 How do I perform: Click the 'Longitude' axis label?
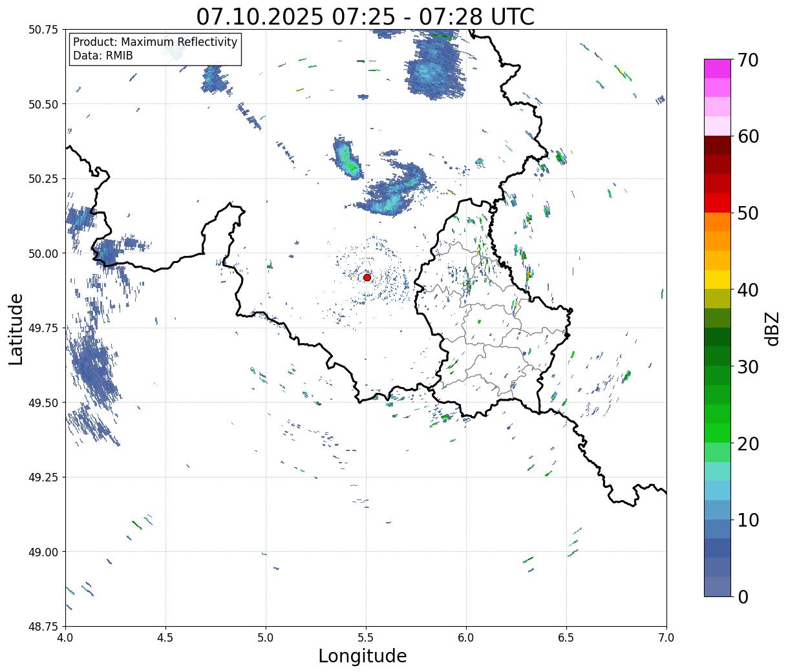pyautogui.click(x=363, y=656)
